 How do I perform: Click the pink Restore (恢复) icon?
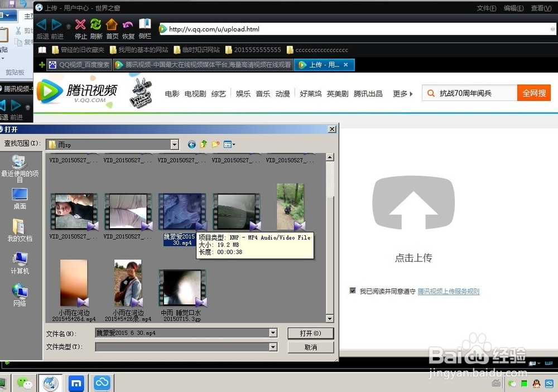tap(128, 25)
